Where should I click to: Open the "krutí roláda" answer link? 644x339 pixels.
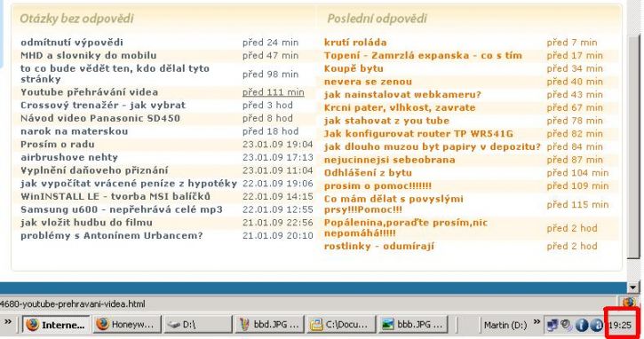coord(355,43)
